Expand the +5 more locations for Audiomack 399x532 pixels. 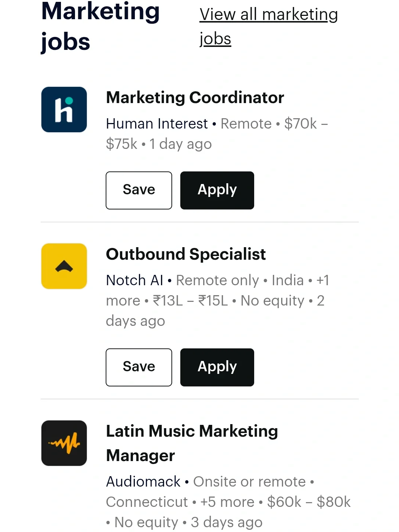click(x=227, y=502)
